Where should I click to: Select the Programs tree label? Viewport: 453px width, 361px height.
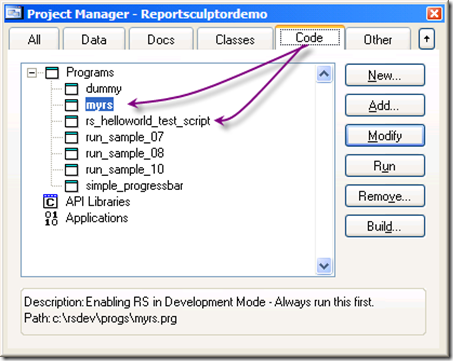[x=90, y=72]
